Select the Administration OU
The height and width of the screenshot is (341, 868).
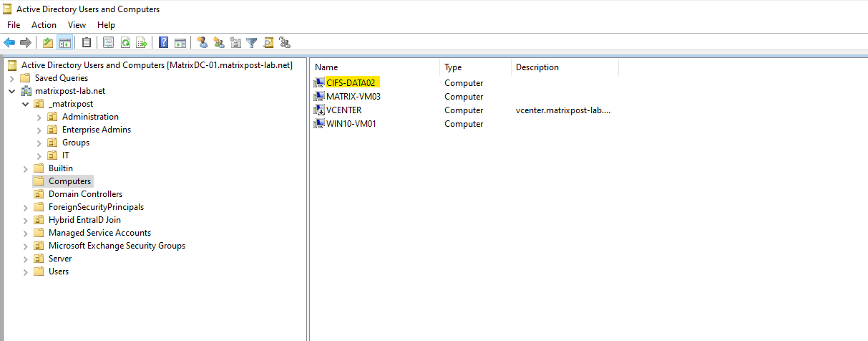coord(90,117)
